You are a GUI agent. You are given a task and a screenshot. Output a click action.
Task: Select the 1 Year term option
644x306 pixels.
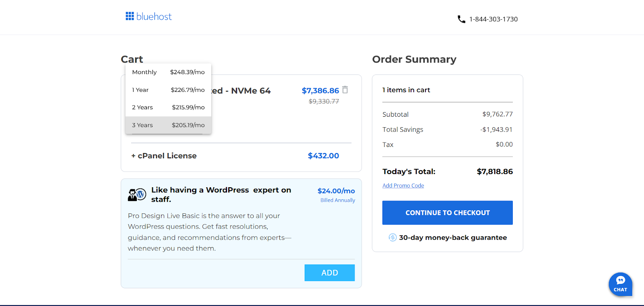(x=168, y=90)
